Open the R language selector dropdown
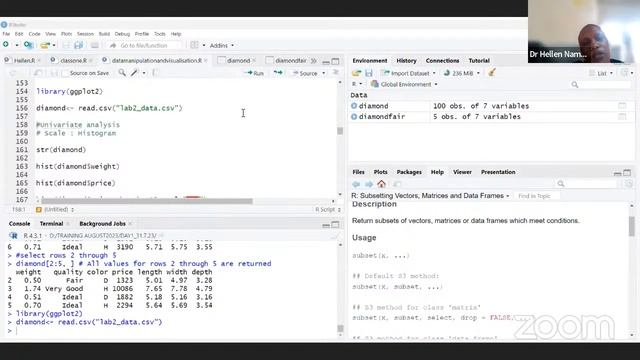 (357, 84)
